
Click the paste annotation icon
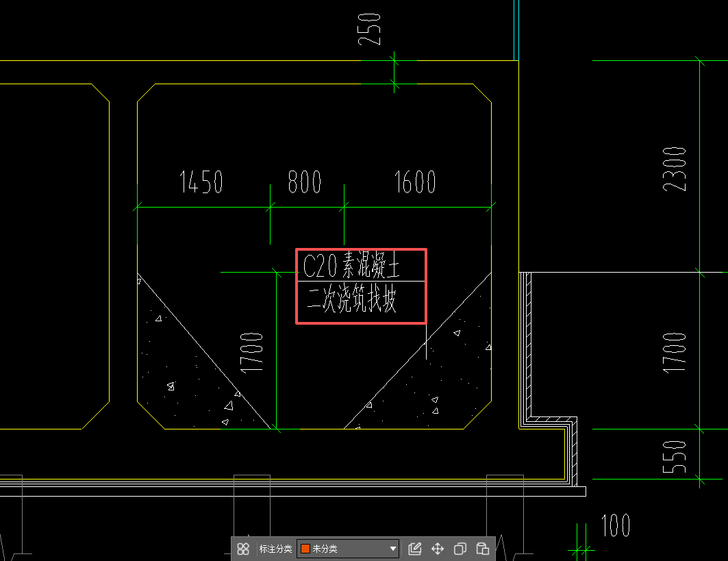point(482,549)
